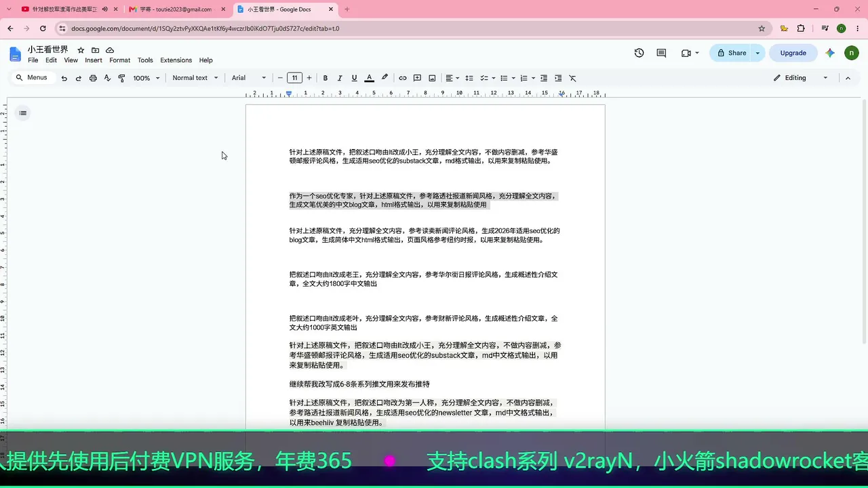
Task: Insert an image
Action: pyautogui.click(x=432, y=78)
